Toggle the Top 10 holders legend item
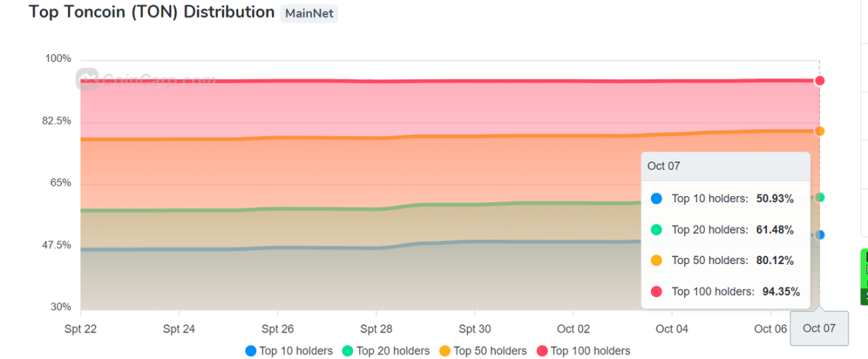This screenshot has height=359, width=868. tap(289, 351)
